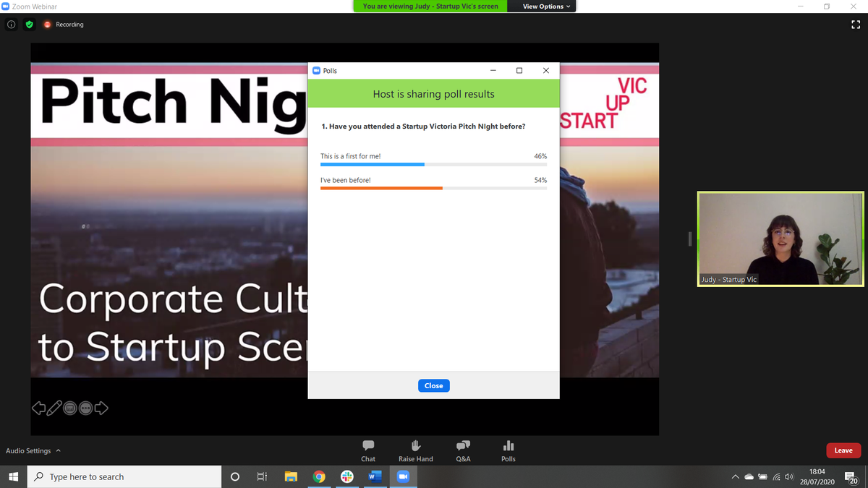
Task: Click the 54% result value
Action: [x=540, y=180]
